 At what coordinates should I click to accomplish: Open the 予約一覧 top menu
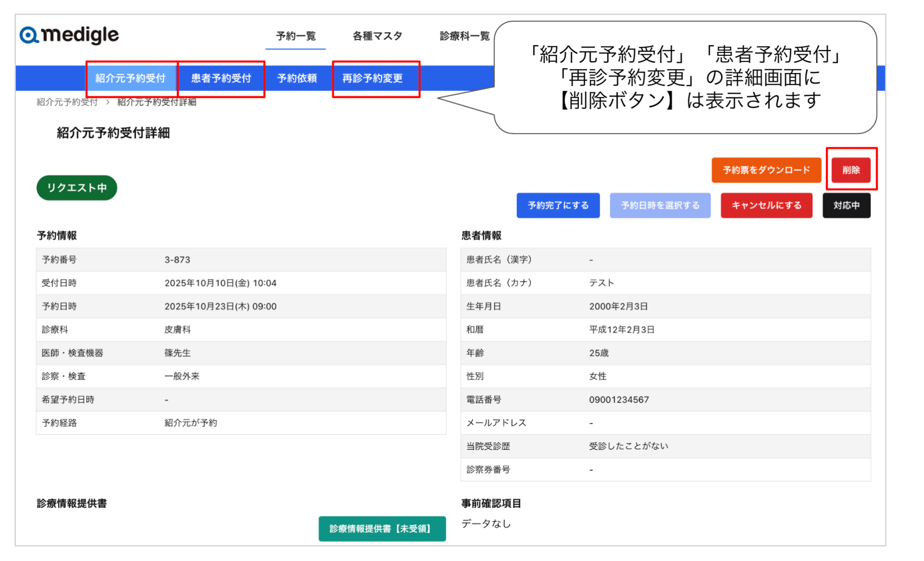tap(295, 36)
